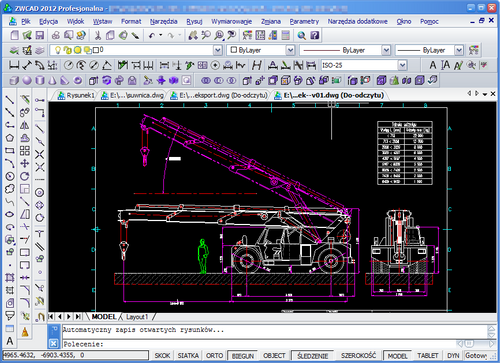Open the ByLayer linetype dropdown

(x=386, y=50)
